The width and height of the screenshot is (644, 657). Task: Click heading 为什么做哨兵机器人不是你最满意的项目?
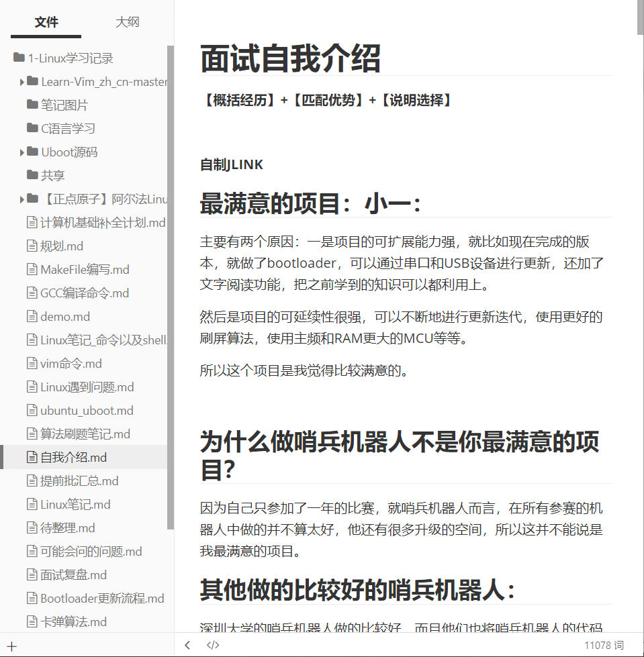pos(400,456)
